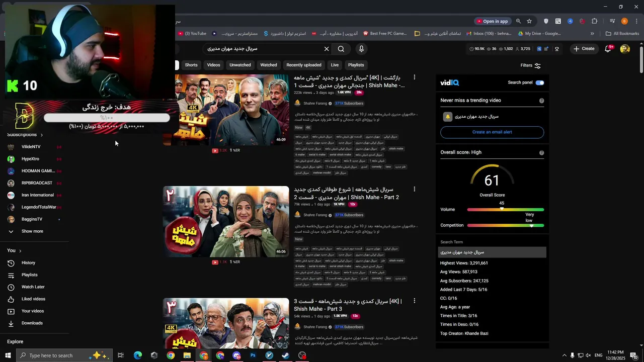Select the Recently uploaded filter chip
644x362 pixels.
tap(304, 65)
